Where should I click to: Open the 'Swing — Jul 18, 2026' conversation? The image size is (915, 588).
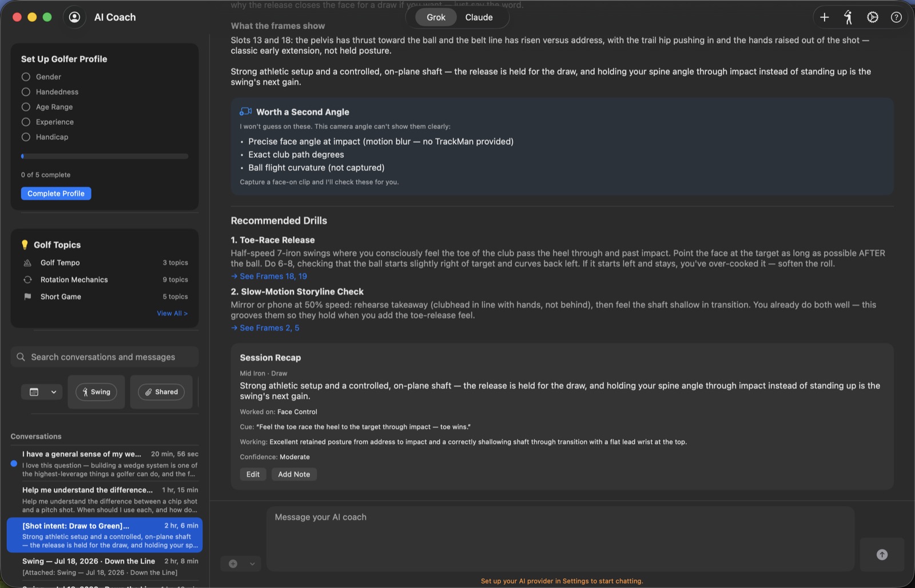105,566
